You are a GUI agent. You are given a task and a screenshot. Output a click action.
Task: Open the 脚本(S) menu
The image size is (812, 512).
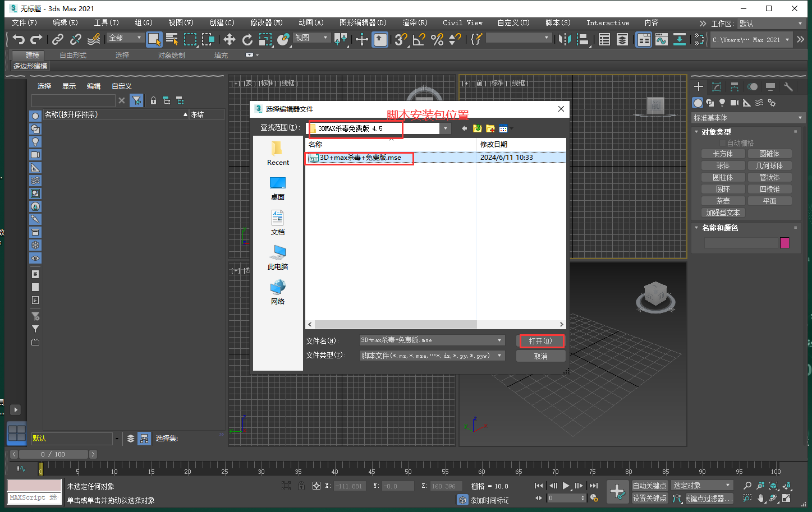click(x=557, y=23)
